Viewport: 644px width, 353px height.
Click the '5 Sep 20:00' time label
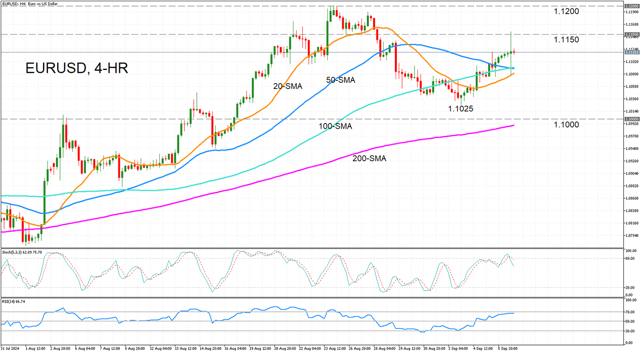pos(508,349)
